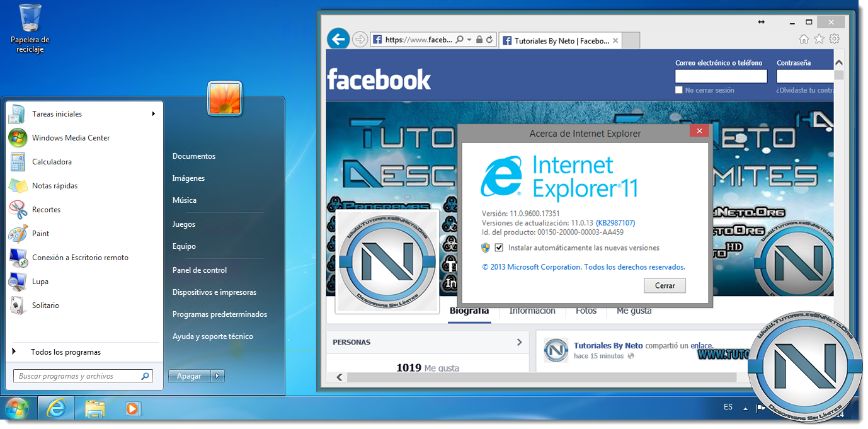The width and height of the screenshot is (868, 429).
Task: Open Música in Start menu
Action: tap(185, 200)
